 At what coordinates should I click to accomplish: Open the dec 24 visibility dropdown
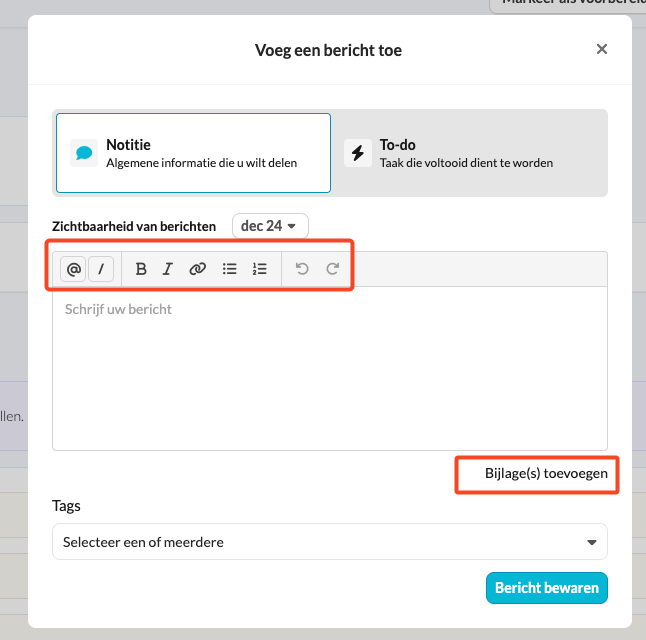point(270,226)
